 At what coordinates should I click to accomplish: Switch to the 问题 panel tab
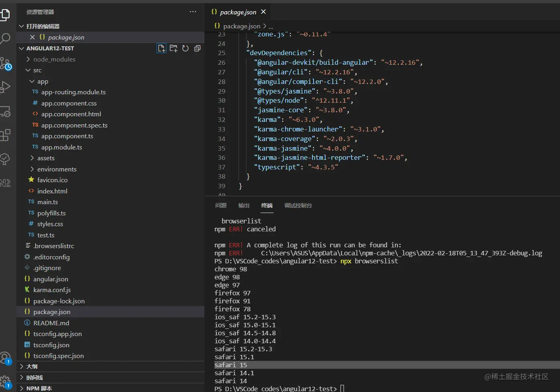click(221, 205)
